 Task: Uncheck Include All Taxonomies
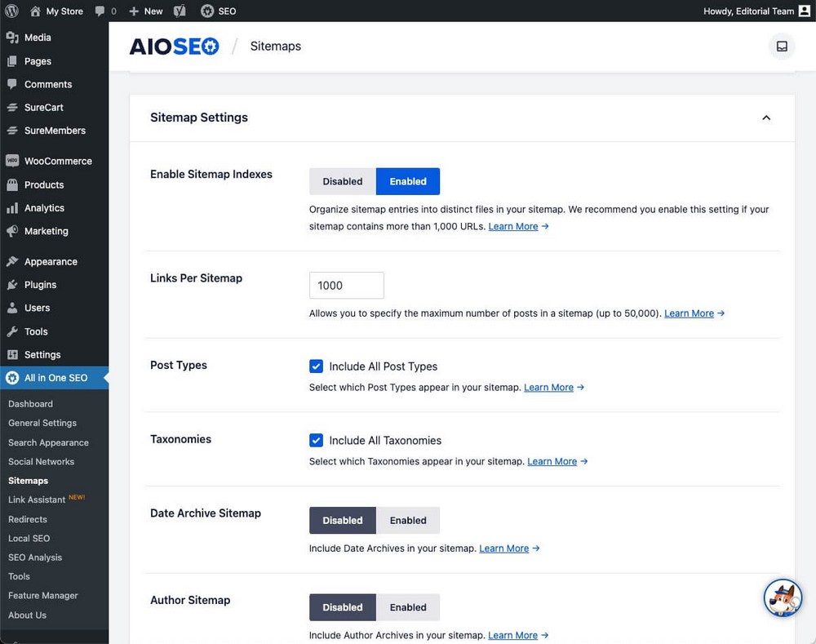(x=316, y=440)
